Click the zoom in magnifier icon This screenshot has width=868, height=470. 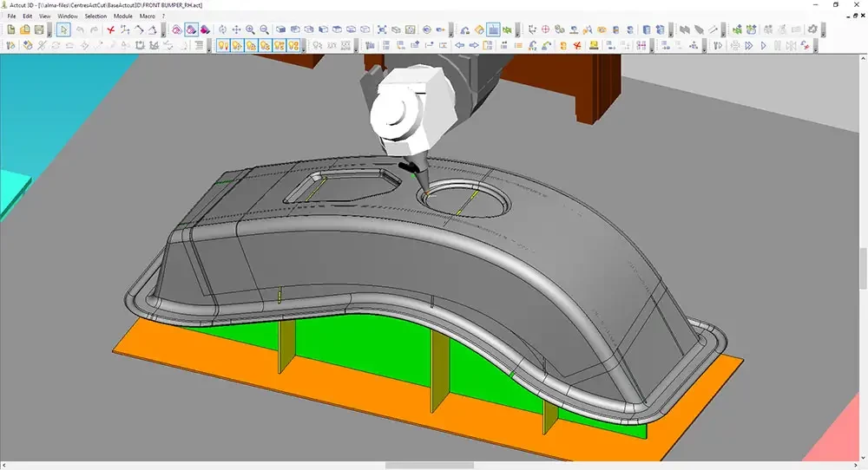coord(250,29)
